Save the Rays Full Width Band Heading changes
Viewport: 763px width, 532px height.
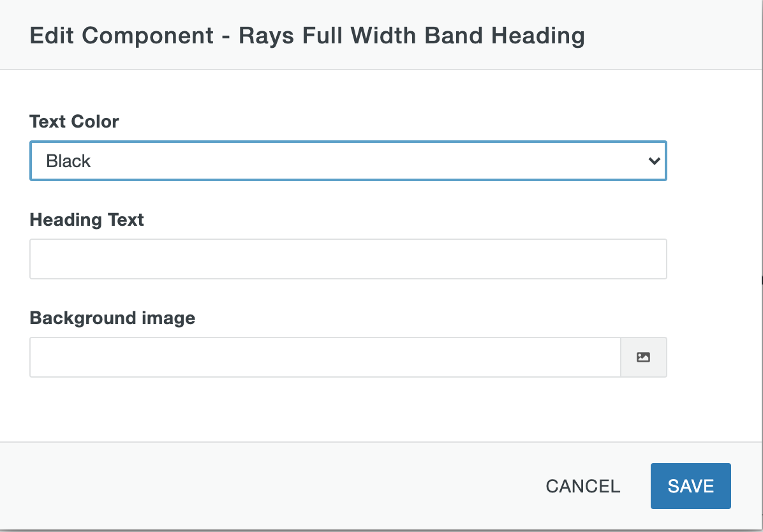[690, 485]
